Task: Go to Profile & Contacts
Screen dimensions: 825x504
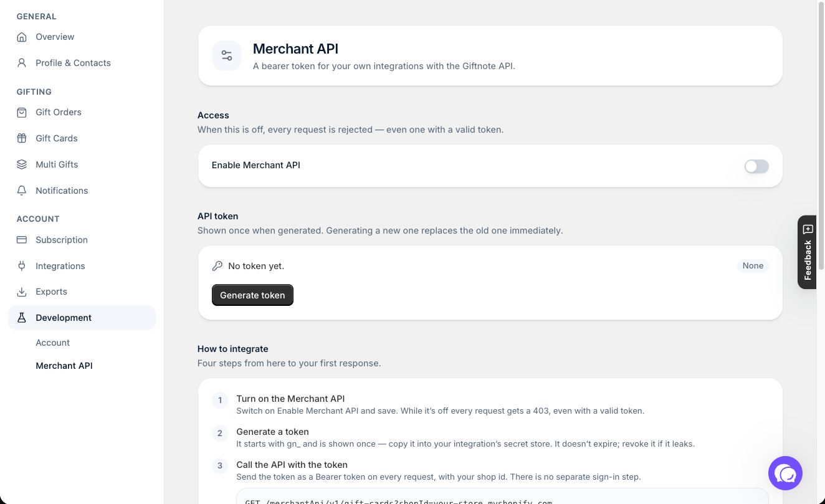Action: pyautogui.click(x=82, y=63)
